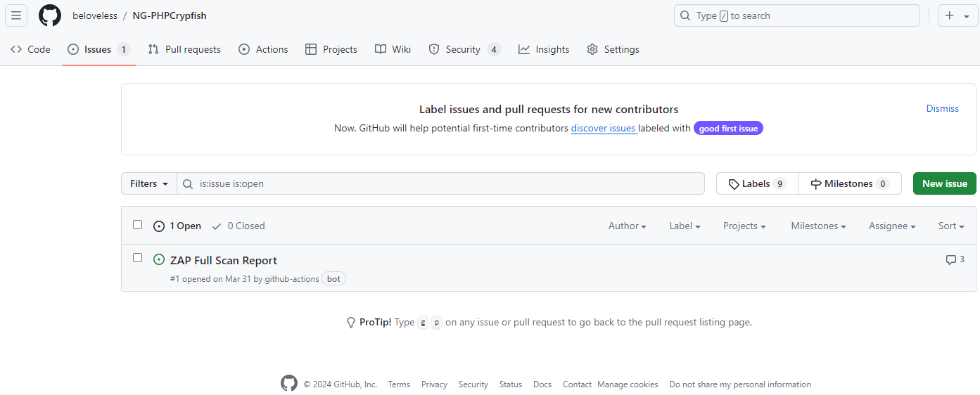Viewport: 980px width, 395px height.
Task: Show the 0 Closed issues
Action: (x=238, y=226)
